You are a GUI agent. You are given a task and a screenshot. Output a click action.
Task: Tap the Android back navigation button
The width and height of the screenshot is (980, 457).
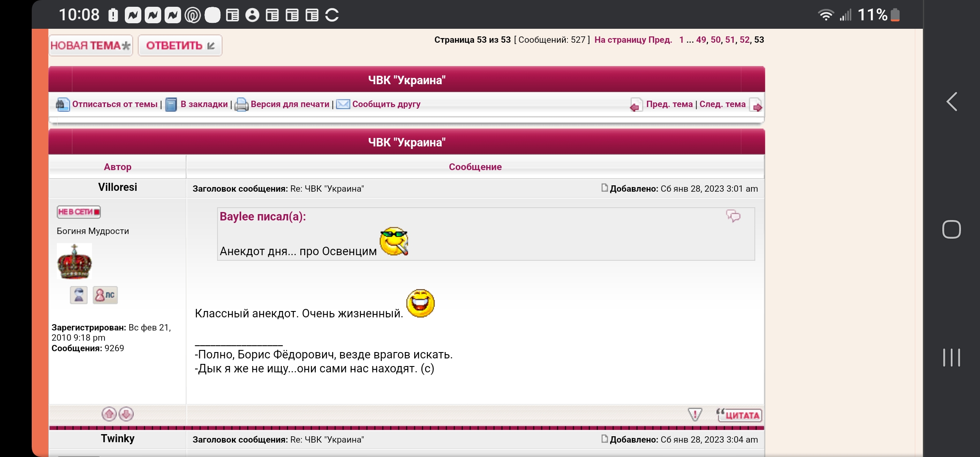pos(952,102)
